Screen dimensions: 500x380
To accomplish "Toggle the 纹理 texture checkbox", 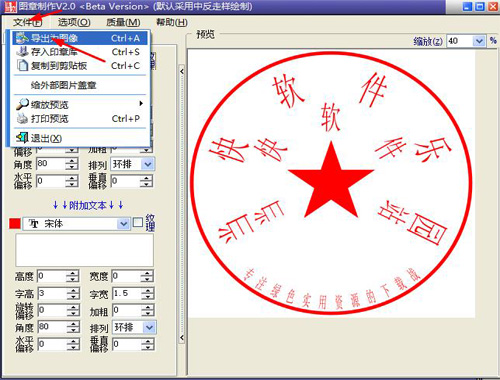I will tap(138, 222).
